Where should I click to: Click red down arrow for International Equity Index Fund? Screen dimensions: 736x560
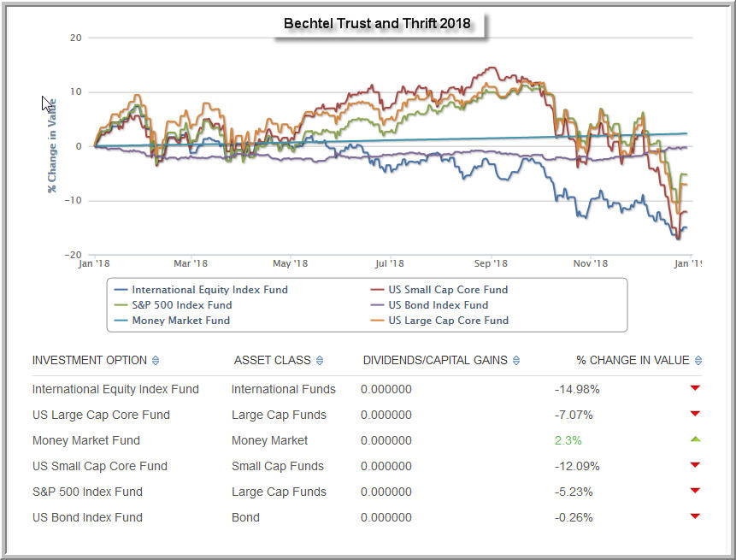(x=695, y=388)
